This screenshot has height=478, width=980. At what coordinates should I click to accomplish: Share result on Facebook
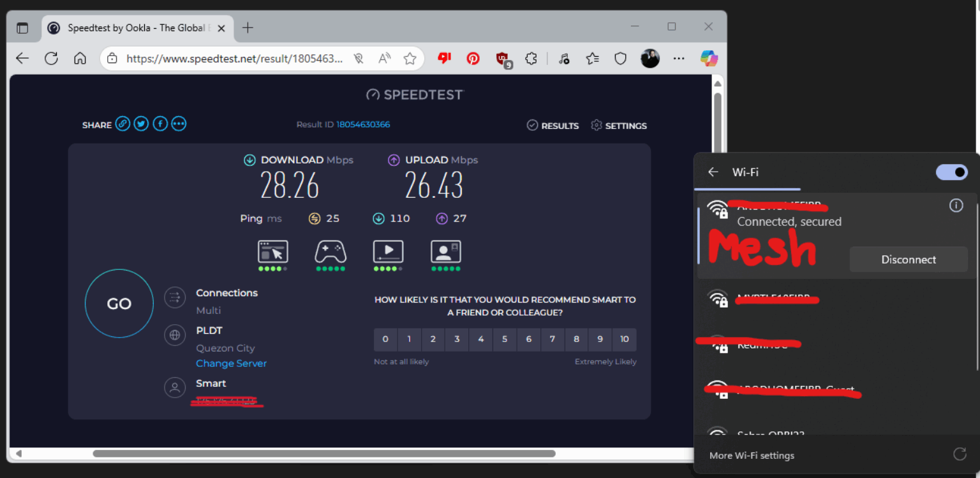160,124
